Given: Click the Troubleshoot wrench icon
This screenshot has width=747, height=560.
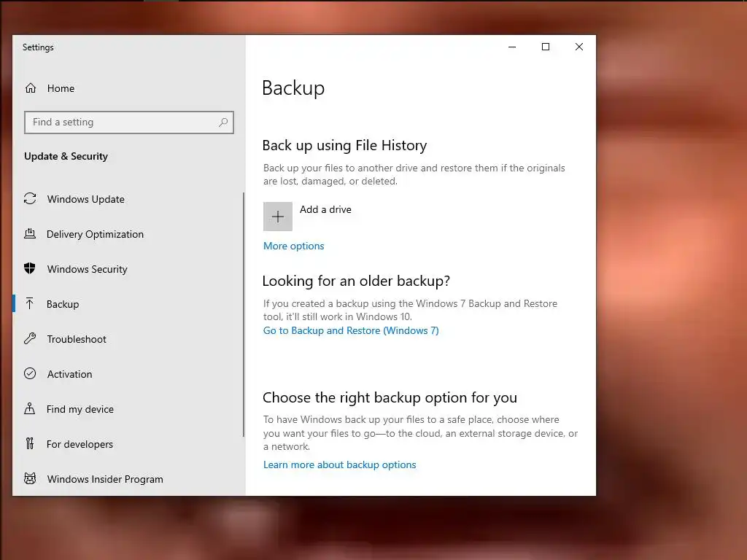Looking at the screenshot, I should pos(30,338).
